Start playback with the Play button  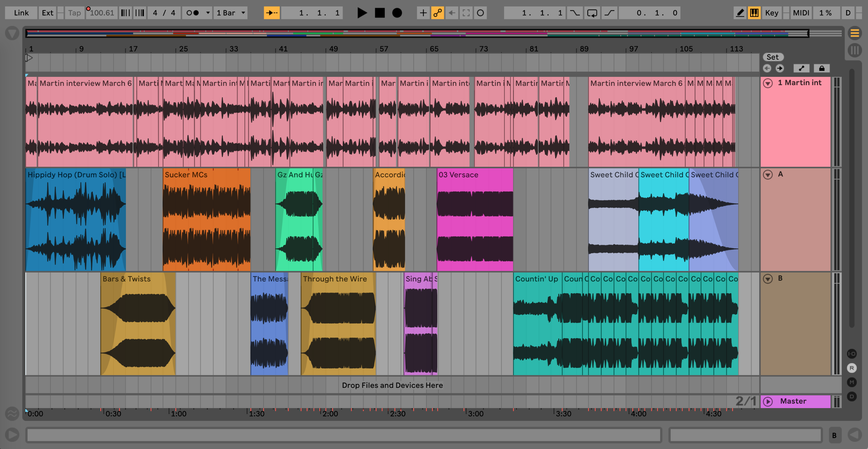tap(362, 13)
